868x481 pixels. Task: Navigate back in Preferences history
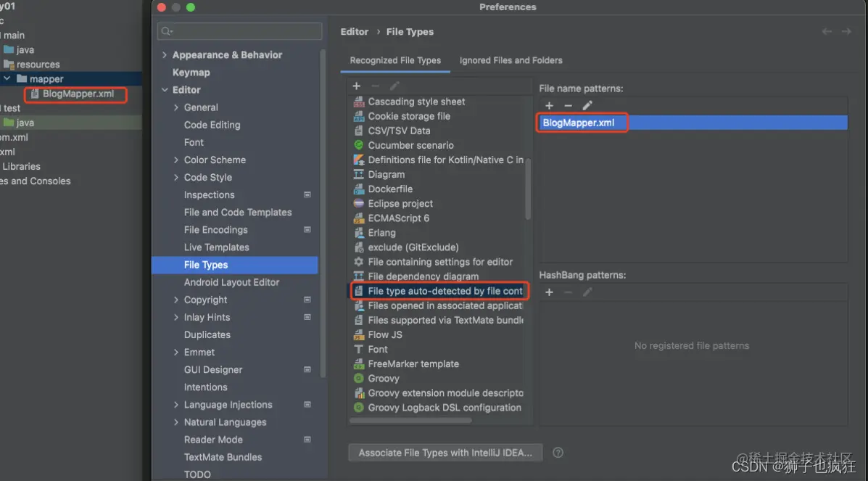(827, 32)
